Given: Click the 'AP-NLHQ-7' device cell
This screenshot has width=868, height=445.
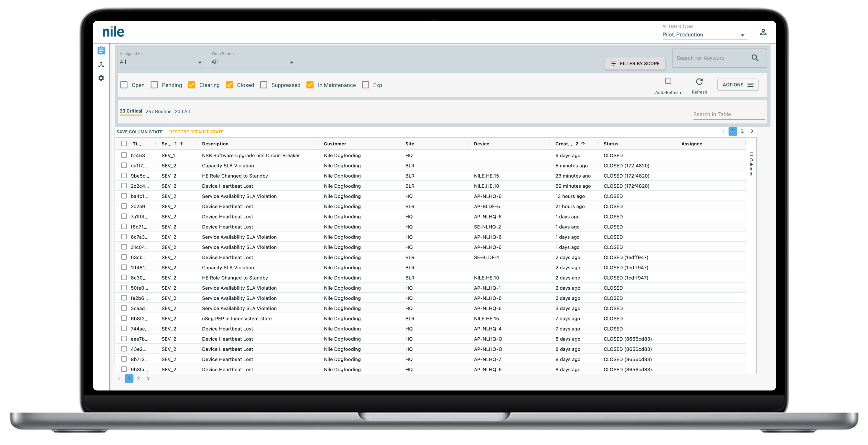Looking at the screenshot, I should point(487,359).
